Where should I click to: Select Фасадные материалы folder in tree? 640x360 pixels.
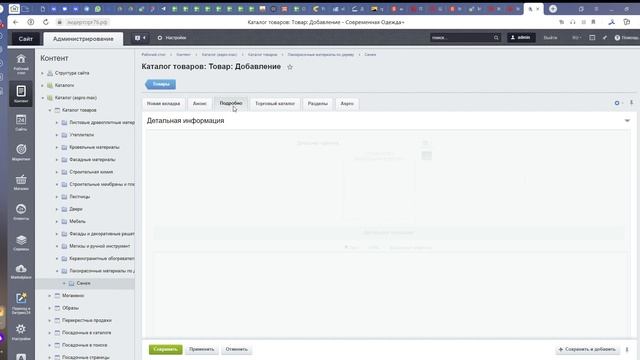pos(92,160)
